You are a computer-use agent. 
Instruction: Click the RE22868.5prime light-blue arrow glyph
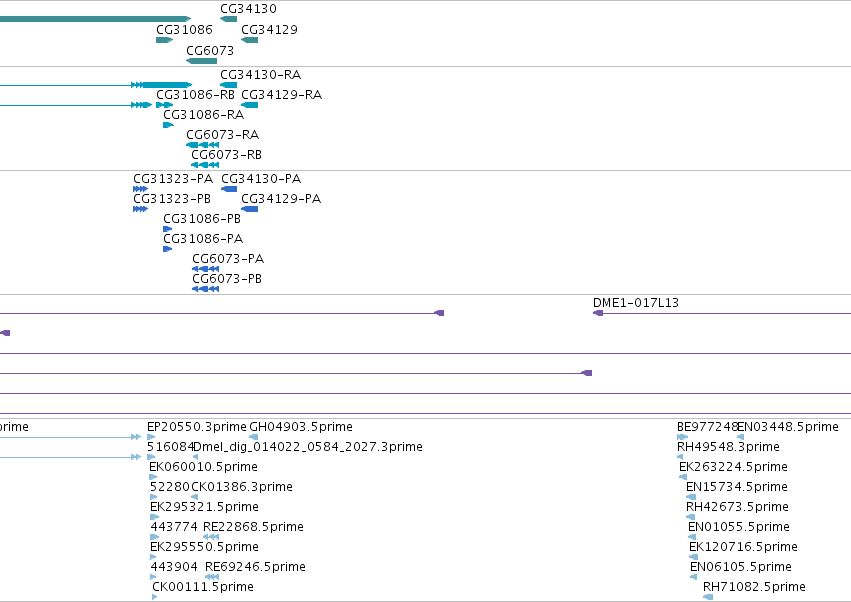[x=211, y=537]
